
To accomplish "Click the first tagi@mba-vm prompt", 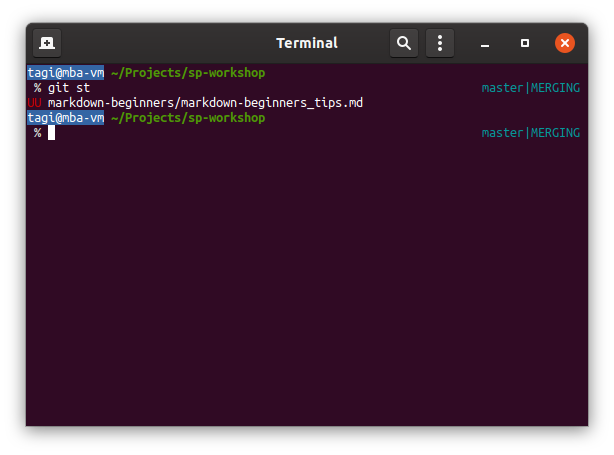I will pyautogui.click(x=66, y=73).
